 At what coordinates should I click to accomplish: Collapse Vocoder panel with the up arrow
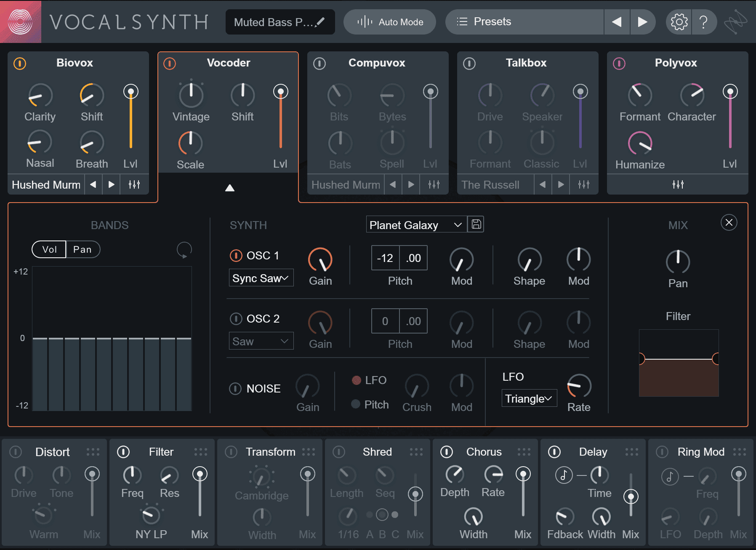pyautogui.click(x=230, y=188)
